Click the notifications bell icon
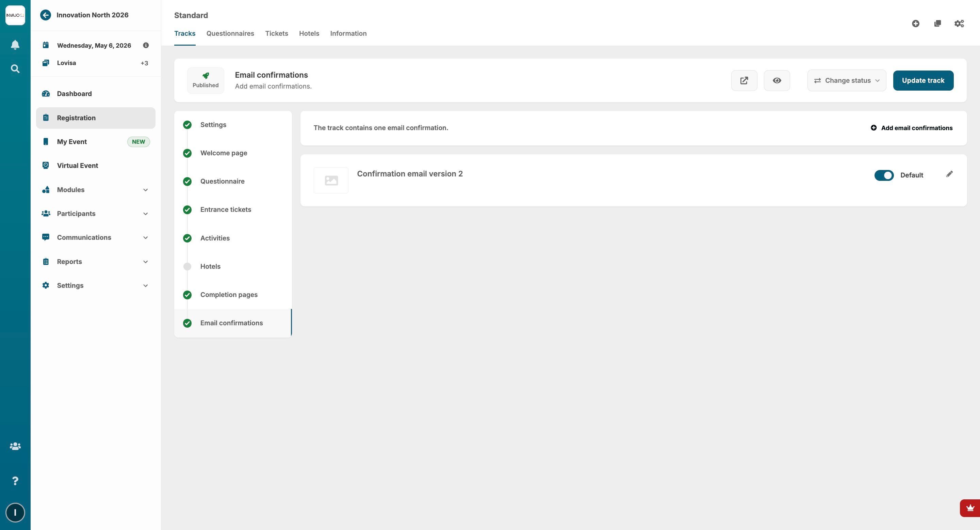980x530 pixels. pyautogui.click(x=15, y=45)
